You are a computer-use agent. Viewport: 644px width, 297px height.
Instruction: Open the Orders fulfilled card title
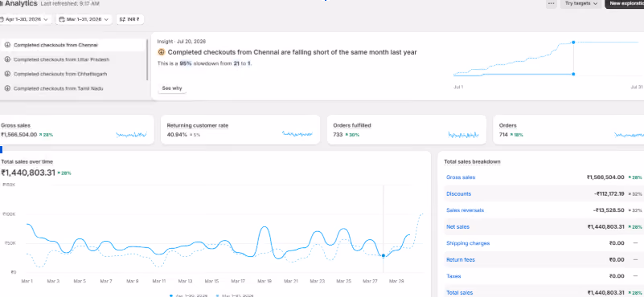(352, 125)
